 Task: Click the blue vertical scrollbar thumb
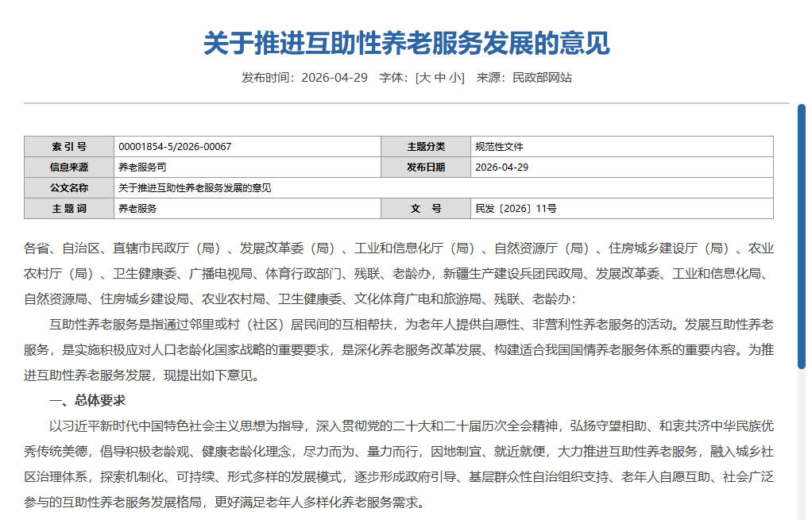click(801, 238)
